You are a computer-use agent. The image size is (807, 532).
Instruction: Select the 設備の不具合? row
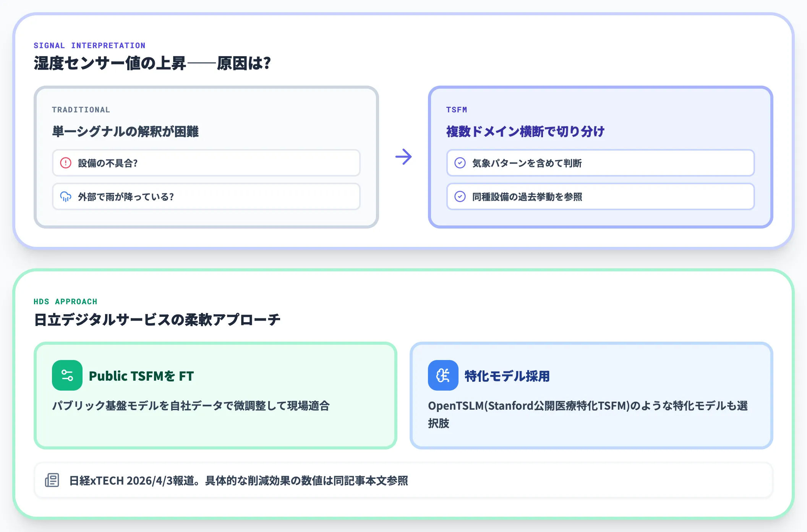206,163
